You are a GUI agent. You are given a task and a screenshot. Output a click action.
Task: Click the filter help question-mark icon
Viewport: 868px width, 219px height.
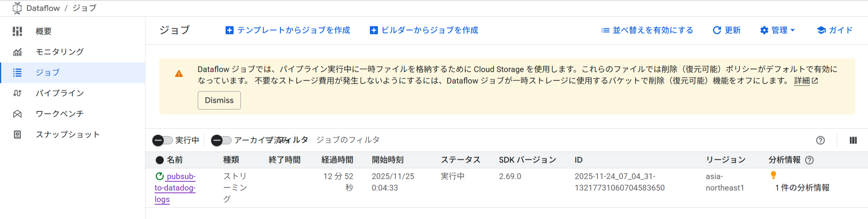tap(820, 140)
